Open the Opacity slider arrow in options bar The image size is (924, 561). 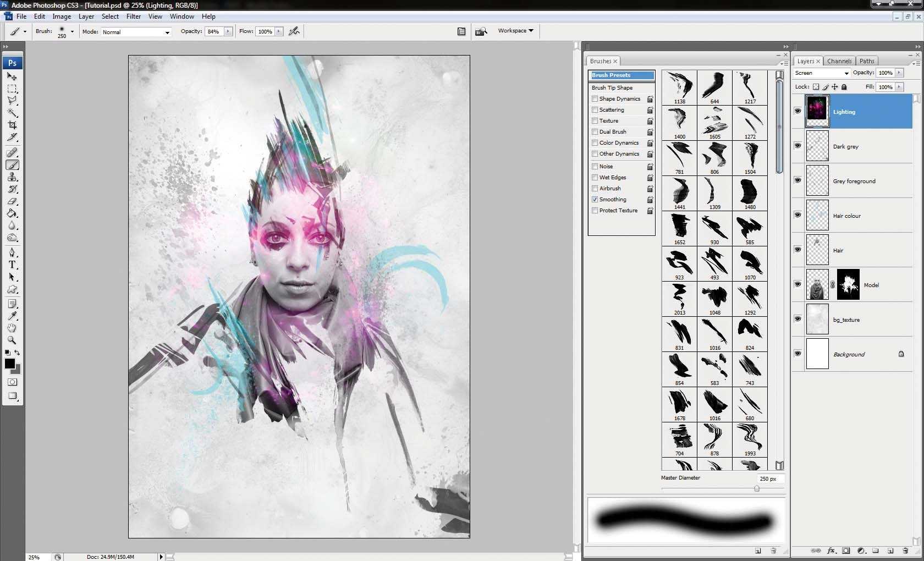tap(228, 31)
